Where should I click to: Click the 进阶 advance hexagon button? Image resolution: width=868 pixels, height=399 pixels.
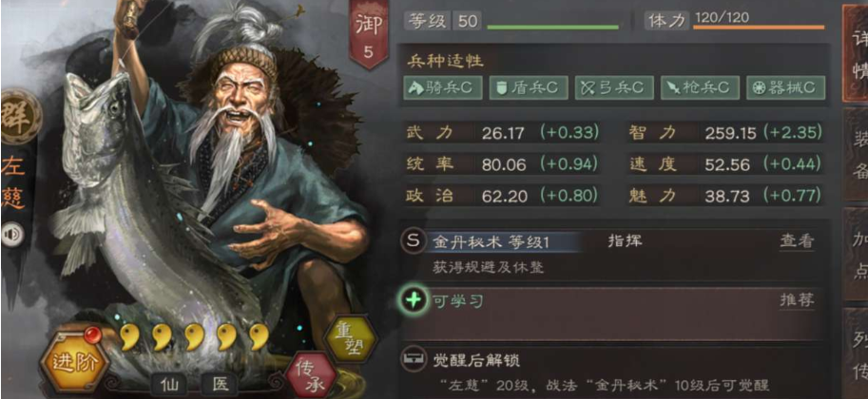[x=76, y=363]
